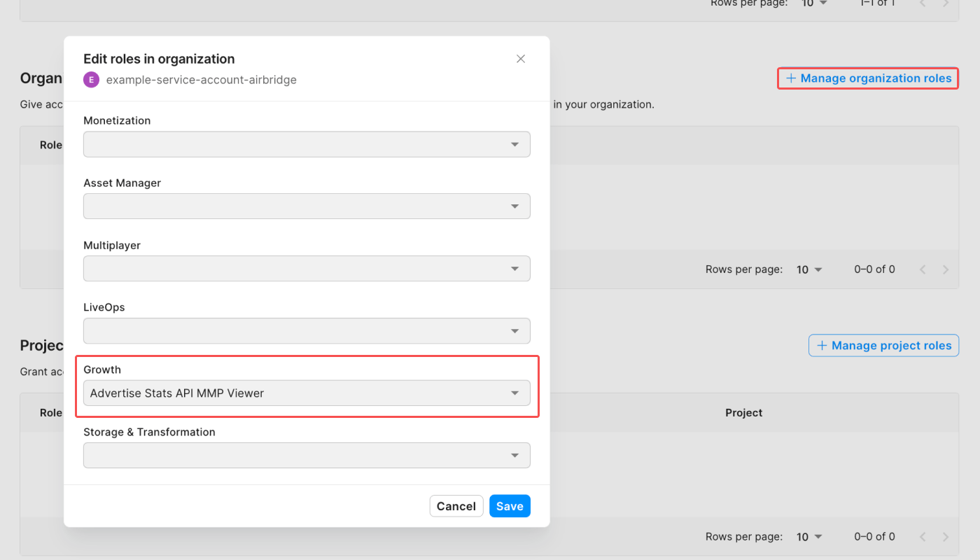This screenshot has width=980, height=560.
Task: Click the 0–0 of 0 count in organization roles table
Action: (x=874, y=269)
